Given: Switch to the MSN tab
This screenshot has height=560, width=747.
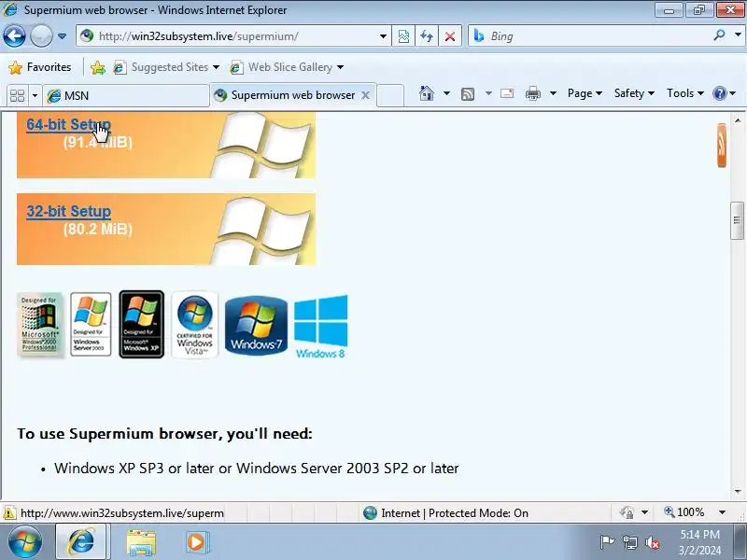Looking at the screenshot, I should pos(126,96).
